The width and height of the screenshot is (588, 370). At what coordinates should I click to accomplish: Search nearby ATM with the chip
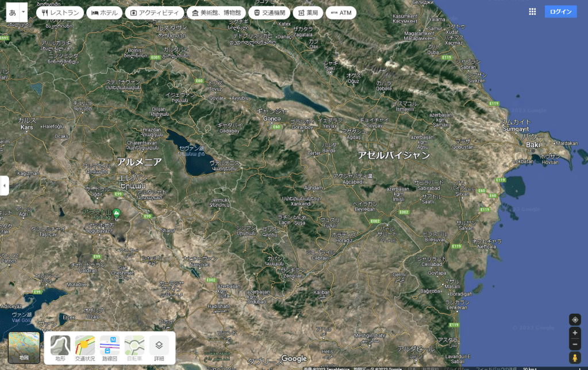coord(341,13)
